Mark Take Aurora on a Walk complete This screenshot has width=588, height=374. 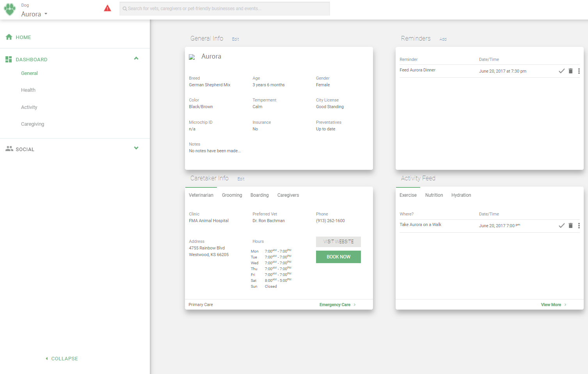561,226
